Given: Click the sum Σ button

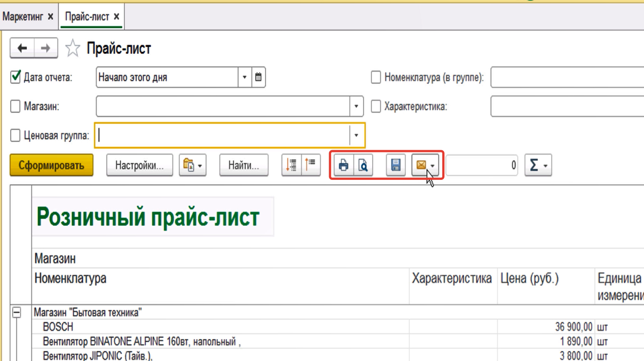Looking at the screenshot, I should pos(537,165).
